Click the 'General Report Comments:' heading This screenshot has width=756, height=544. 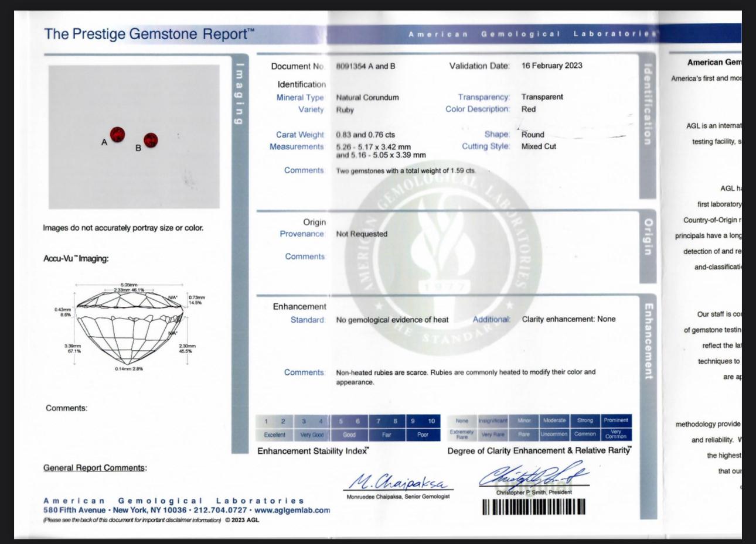click(96, 468)
